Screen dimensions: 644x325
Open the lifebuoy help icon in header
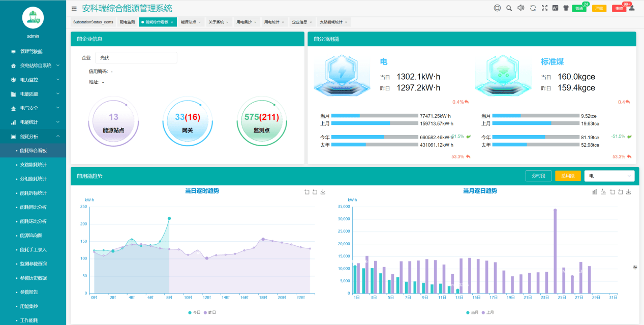tap(497, 8)
